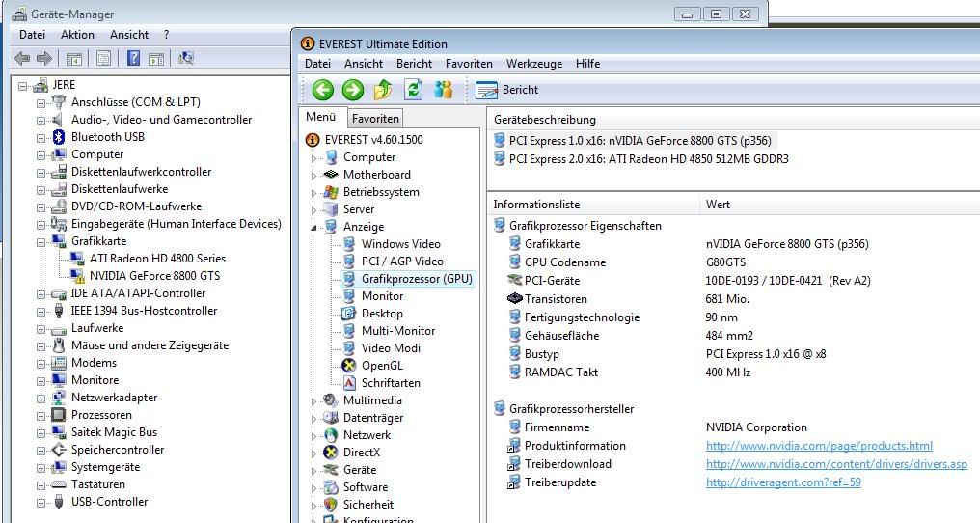Screen dimensions: 980x523
Task: Select the Multimedia node in EVEREST tree
Action: click(x=372, y=400)
